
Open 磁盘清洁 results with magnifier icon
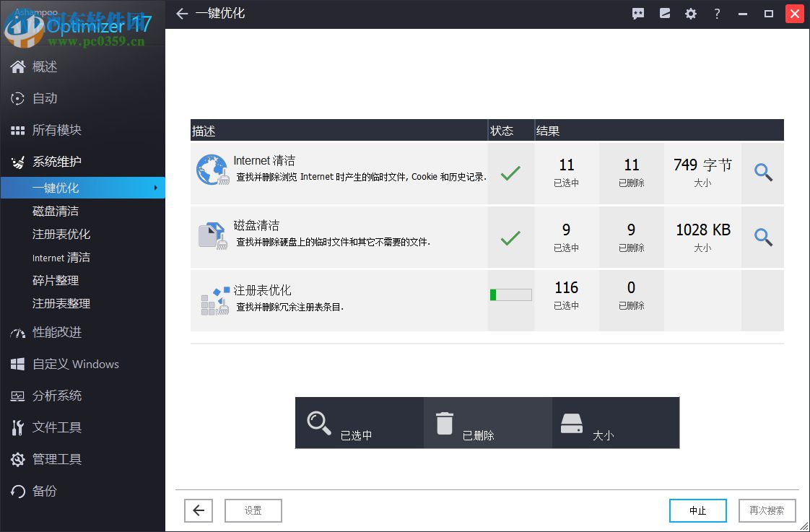tap(762, 236)
